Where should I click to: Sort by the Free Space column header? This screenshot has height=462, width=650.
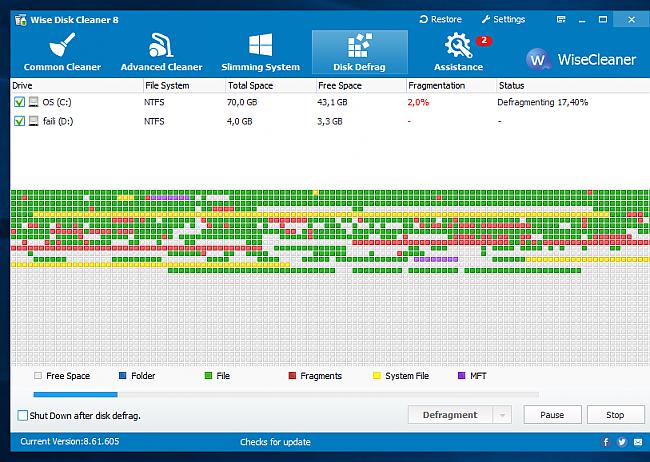[361, 86]
